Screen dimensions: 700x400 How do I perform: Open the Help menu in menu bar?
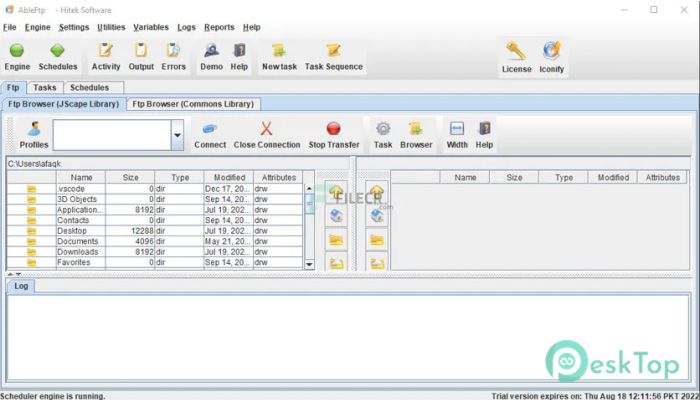[252, 27]
